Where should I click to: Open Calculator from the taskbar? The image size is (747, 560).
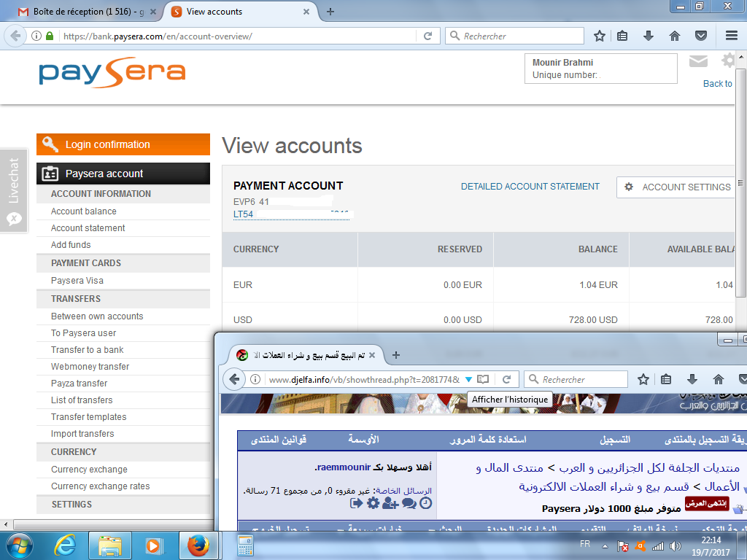[245, 545]
